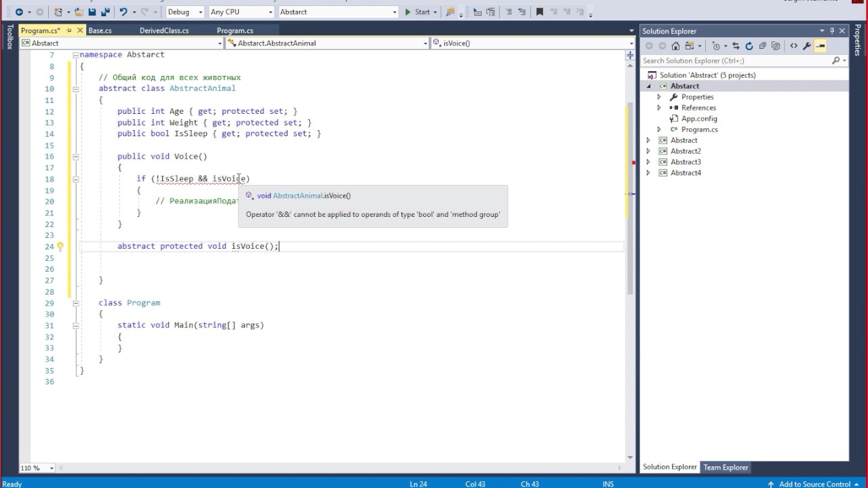The height and width of the screenshot is (488, 868).
Task: Expand Program.cs node in Solution Explorer
Action: coord(659,129)
